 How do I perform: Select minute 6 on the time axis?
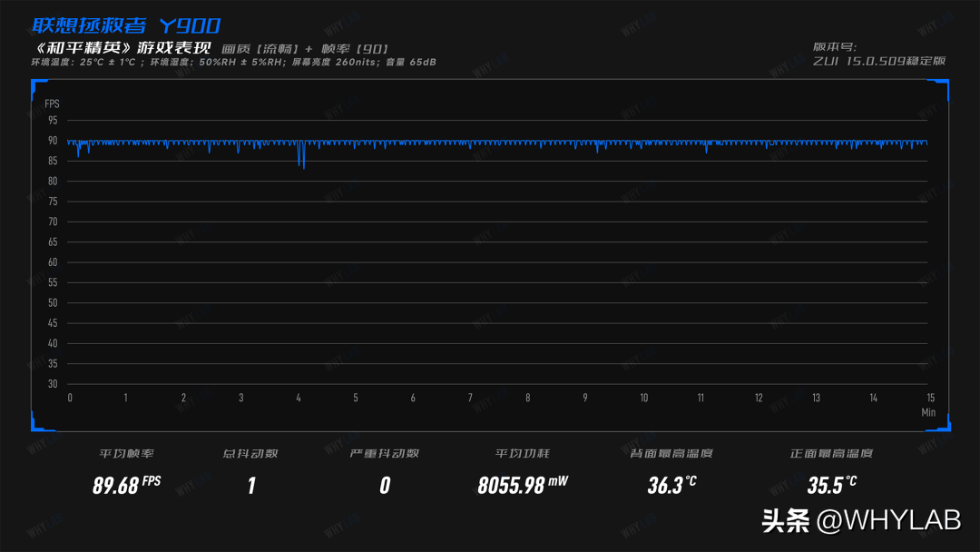coord(413,398)
